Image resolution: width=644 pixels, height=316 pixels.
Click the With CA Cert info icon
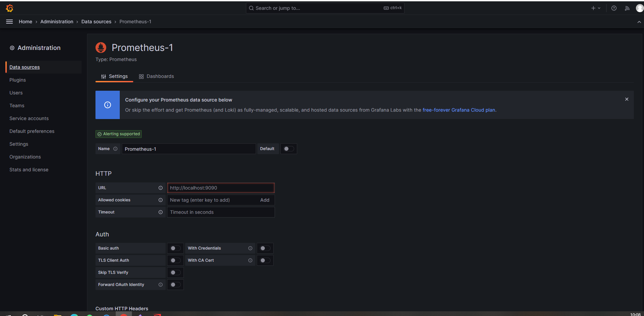pyautogui.click(x=250, y=260)
